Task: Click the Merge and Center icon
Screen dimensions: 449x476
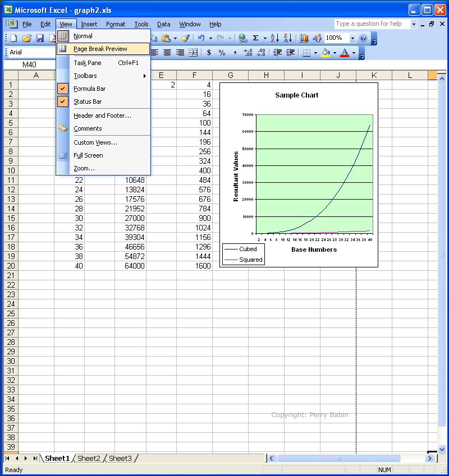Action: coord(193,53)
